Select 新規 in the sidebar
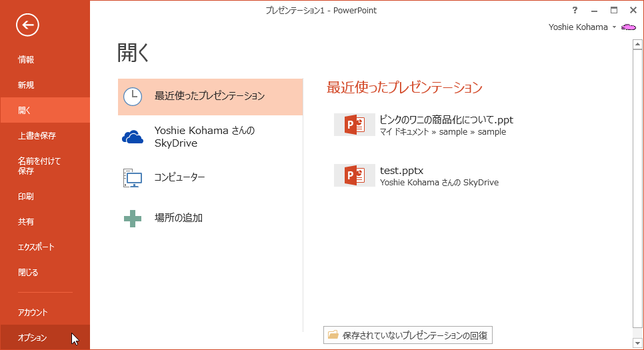Image resolution: width=644 pixels, height=350 pixels. point(45,85)
